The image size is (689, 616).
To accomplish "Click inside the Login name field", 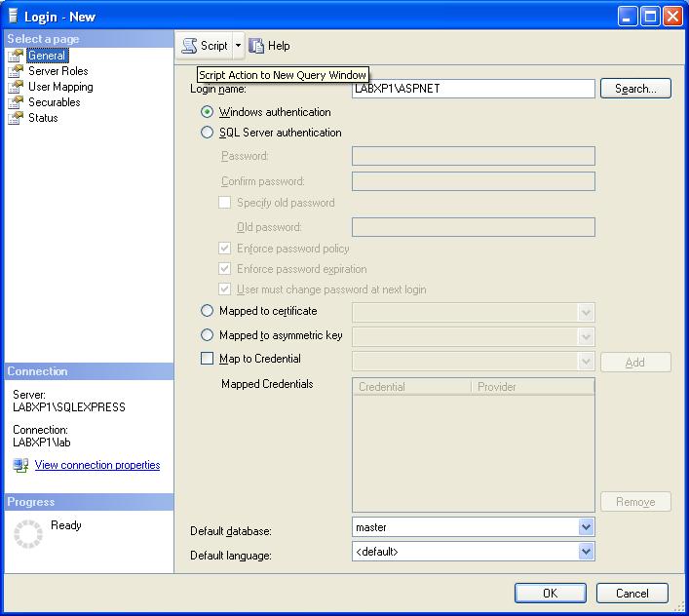I will 473,89.
